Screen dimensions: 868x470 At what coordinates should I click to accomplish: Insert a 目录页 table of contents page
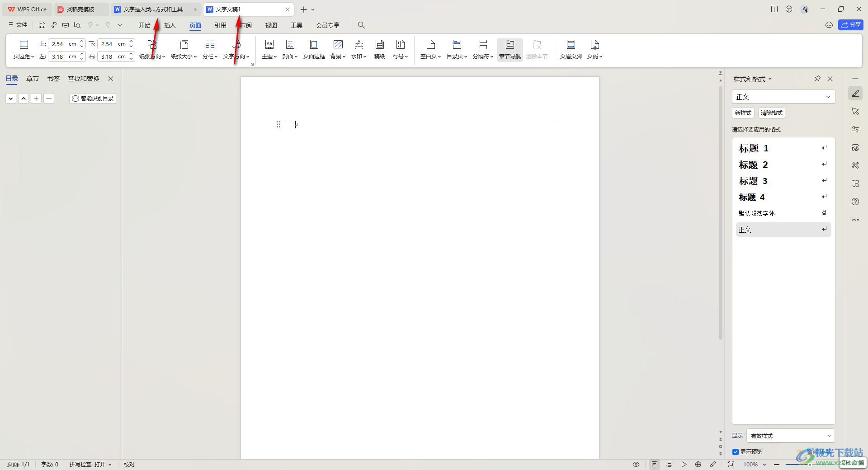(x=457, y=50)
